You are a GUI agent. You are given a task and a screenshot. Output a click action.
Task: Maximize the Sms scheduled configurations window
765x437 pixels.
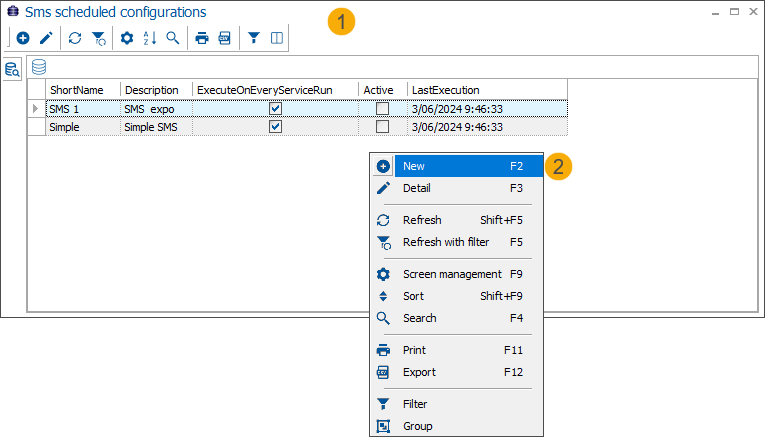tap(734, 12)
